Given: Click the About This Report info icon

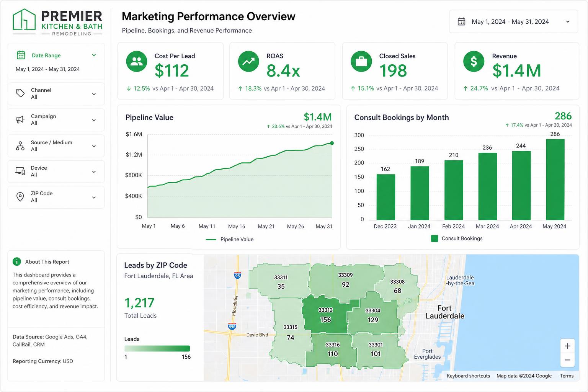Looking at the screenshot, I should tap(17, 261).
